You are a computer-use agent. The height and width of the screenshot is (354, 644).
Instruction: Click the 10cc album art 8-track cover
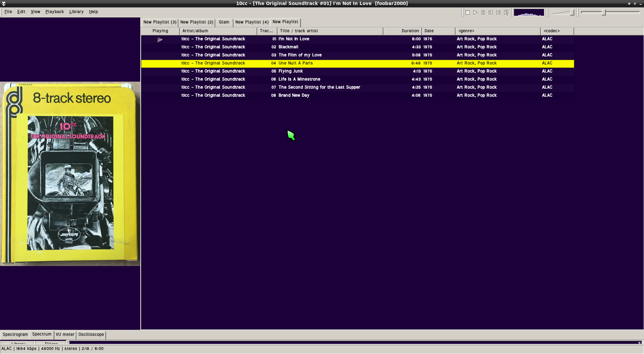click(70, 174)
